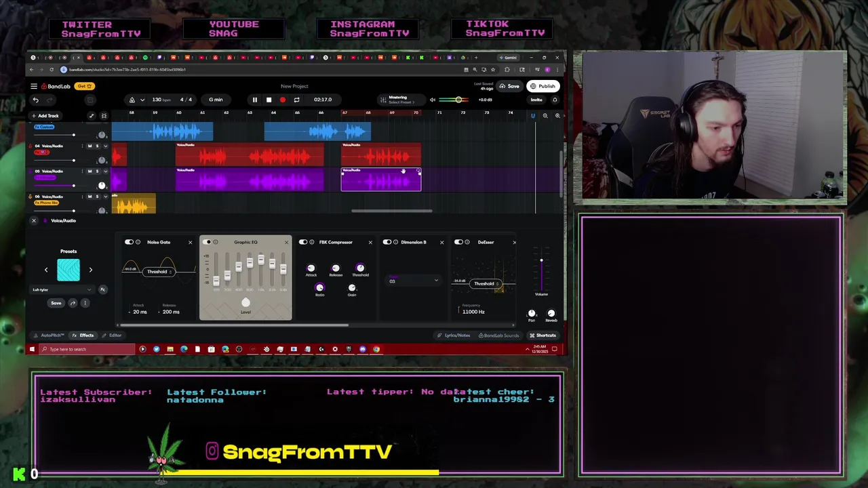The height and width of the screenshot is (488, 868).
Task: Click automation icon beside Add Track
Action: [92, 116]
